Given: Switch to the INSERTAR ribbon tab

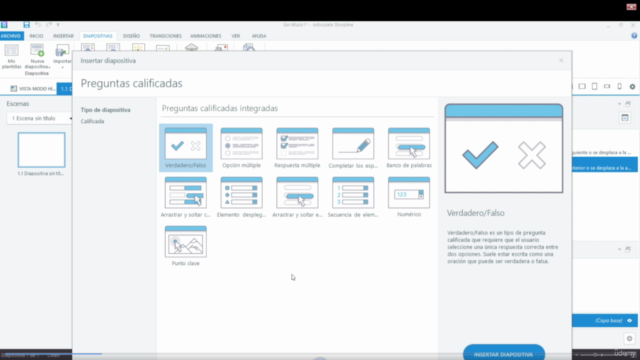Looking at the screenshot, I should [x=63, y=36].
